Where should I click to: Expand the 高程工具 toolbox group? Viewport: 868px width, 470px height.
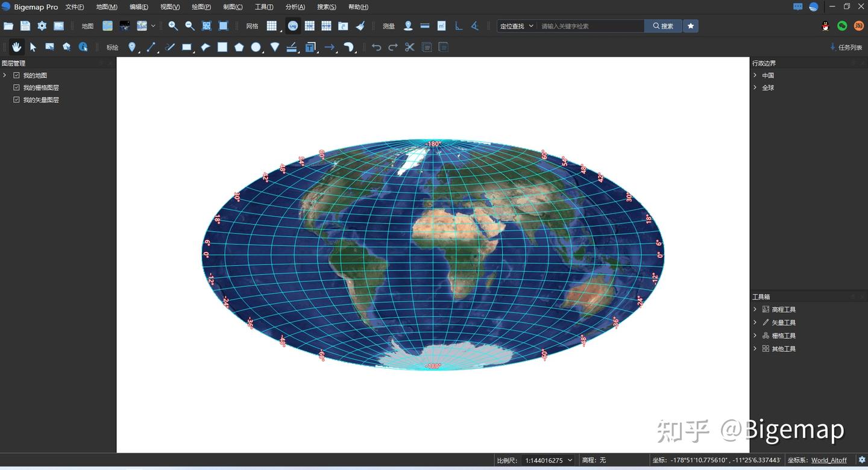755,309
